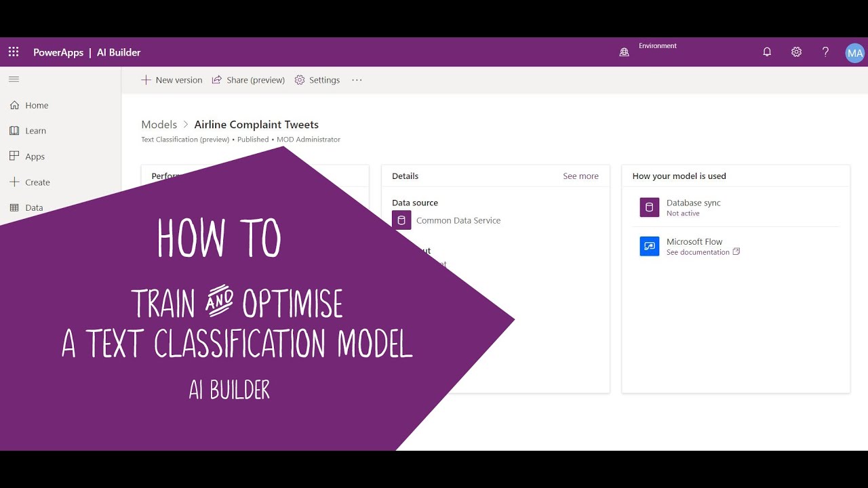Screen dimensions: 868x488
Task: Click the gear icon beside Settings command
Action: 300,80
